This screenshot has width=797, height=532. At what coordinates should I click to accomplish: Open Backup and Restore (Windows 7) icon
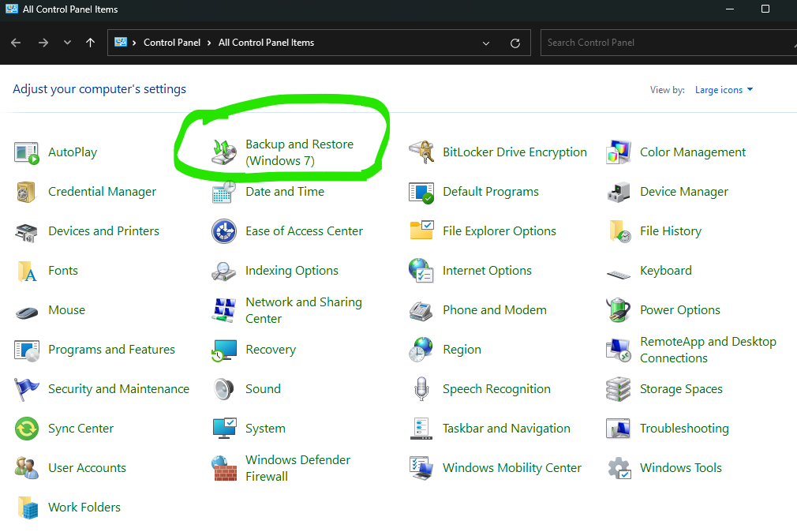tap(224, 152)
